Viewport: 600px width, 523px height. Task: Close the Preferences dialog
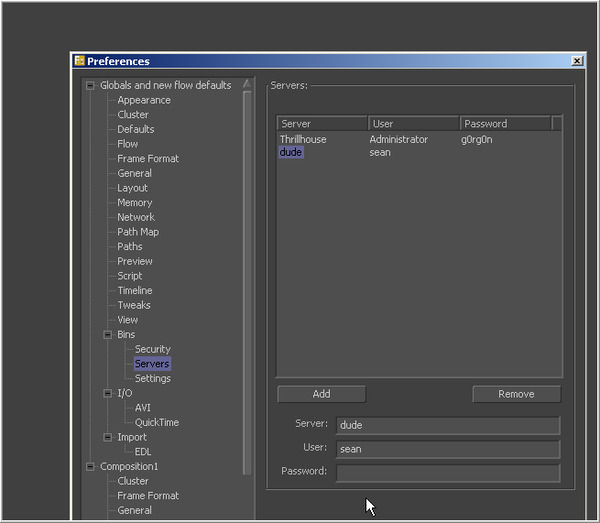(577, 61)
